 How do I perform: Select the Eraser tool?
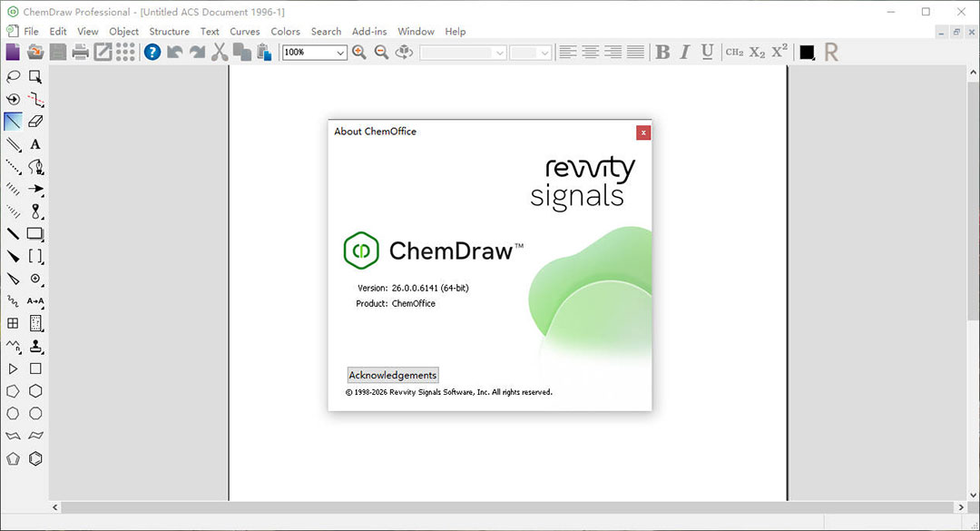(x=35, y=122)
